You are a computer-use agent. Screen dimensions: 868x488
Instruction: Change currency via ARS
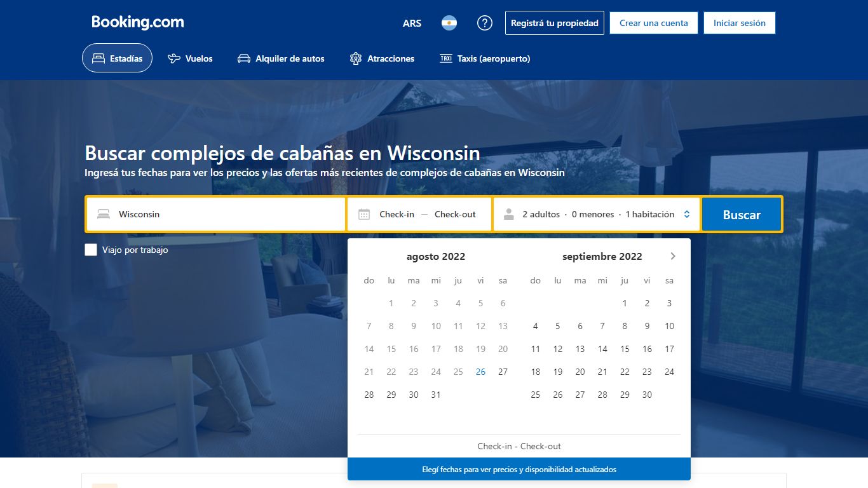(412, 23)
